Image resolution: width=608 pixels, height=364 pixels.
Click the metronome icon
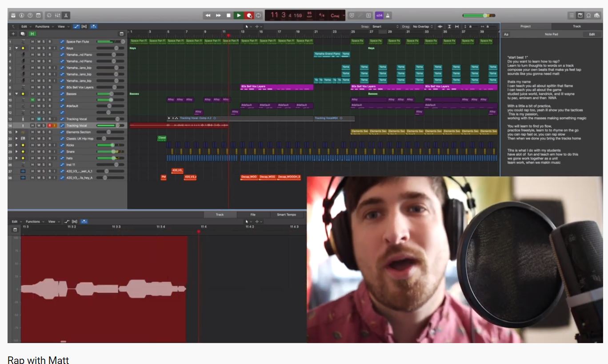tap(388, 16)
